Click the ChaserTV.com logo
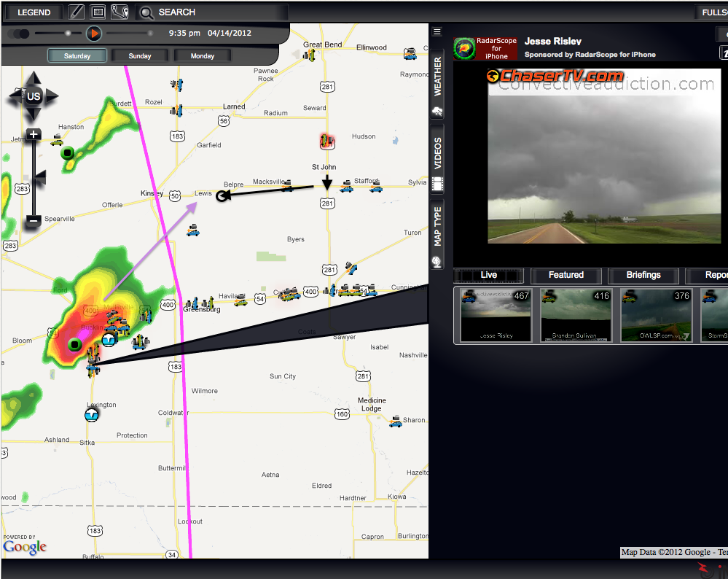The height and width of the screenshot is (579, 728). [x=555, y=75]
